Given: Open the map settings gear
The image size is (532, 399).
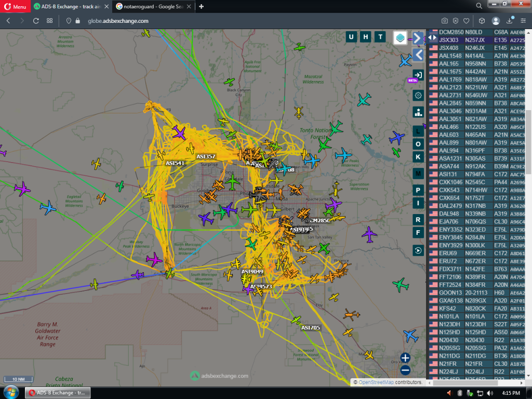Looking at the screenshot, I should pyautogui.click(x=418, y=96).
